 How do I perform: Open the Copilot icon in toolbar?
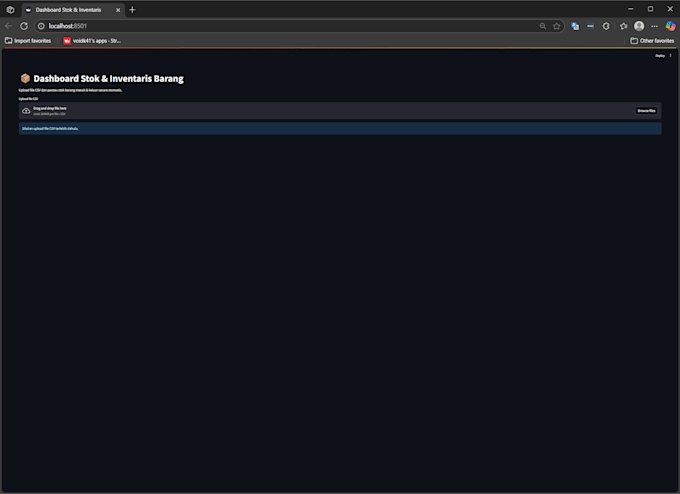[x=670, y=26]
